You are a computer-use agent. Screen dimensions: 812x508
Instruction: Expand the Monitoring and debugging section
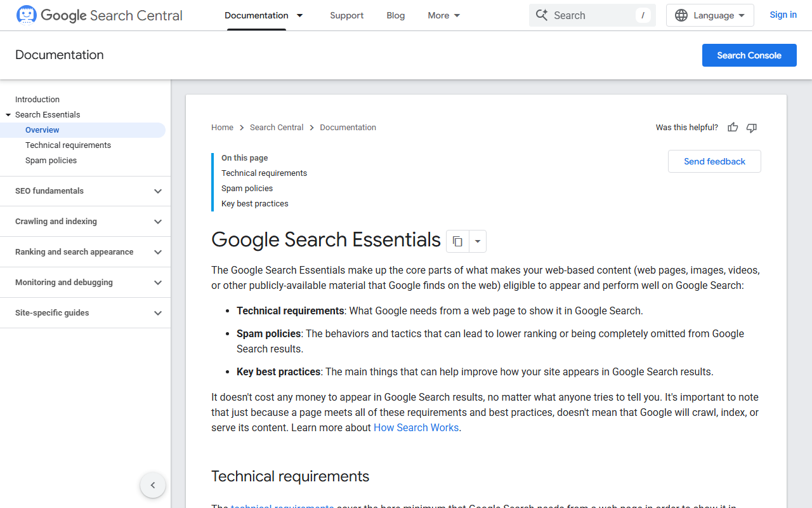(86, 283)
